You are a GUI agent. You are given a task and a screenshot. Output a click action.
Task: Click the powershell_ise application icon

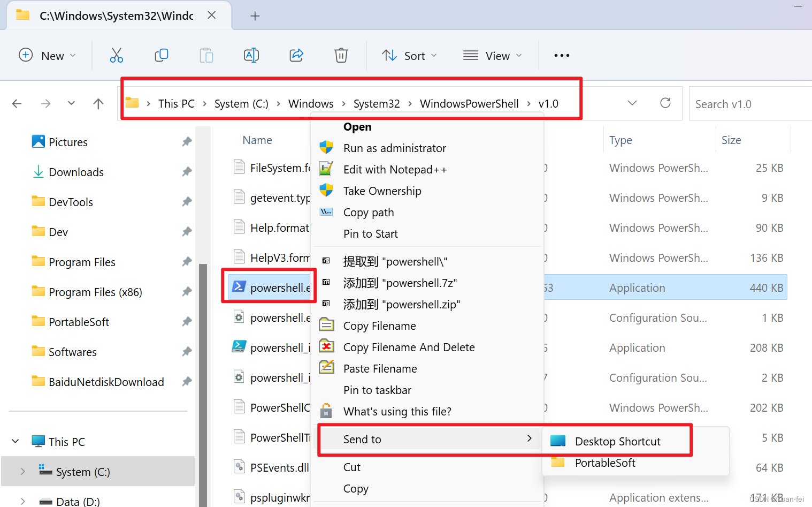click(239, 347)
